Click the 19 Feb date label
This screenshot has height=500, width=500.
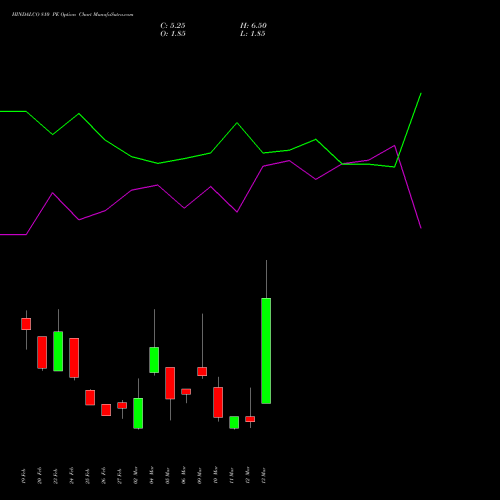(24, 476)
